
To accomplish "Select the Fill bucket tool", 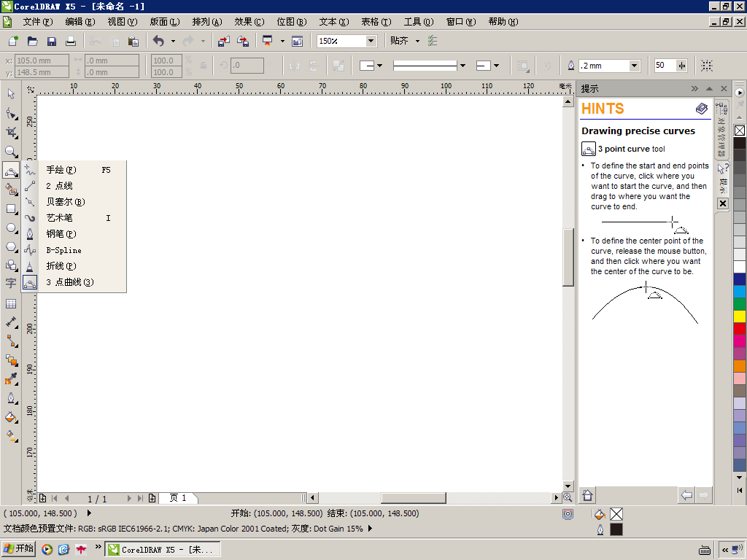I will [x=11, y=417].
